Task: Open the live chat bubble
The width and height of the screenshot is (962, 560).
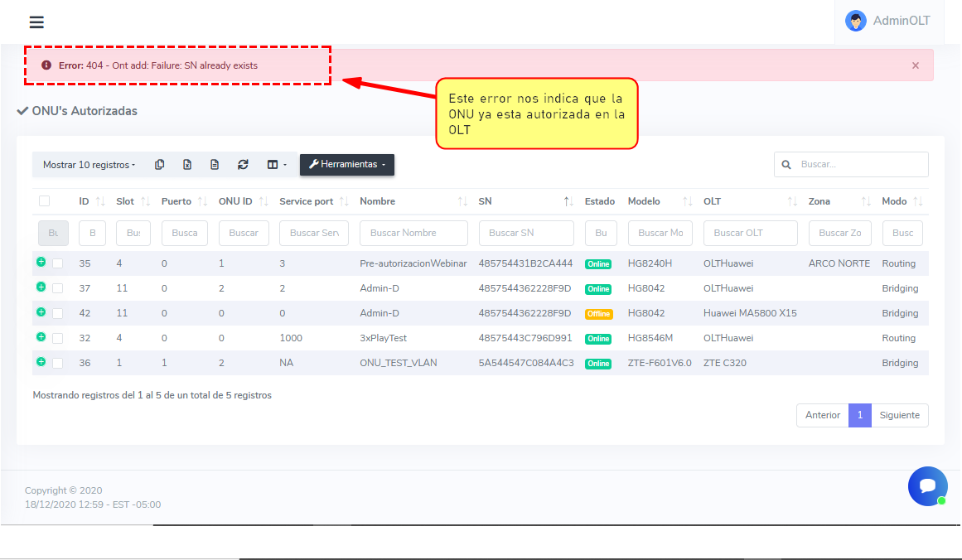Action: point(927,486)
